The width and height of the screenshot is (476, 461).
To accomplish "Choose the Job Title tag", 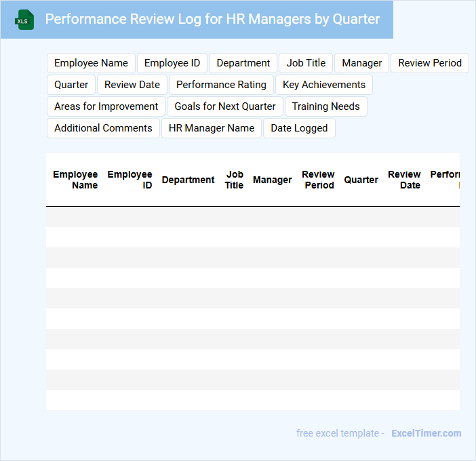I will click(306, 63).
